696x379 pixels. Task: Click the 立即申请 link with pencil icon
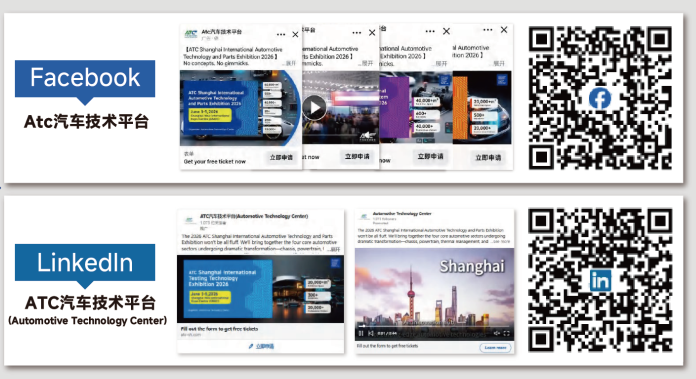coord(261,346)
